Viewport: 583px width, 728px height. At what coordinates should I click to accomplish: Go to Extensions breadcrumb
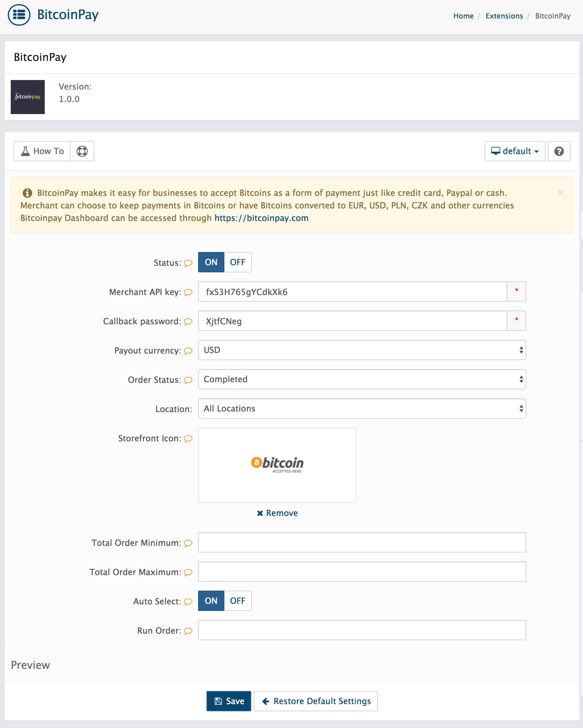[504, 16]
